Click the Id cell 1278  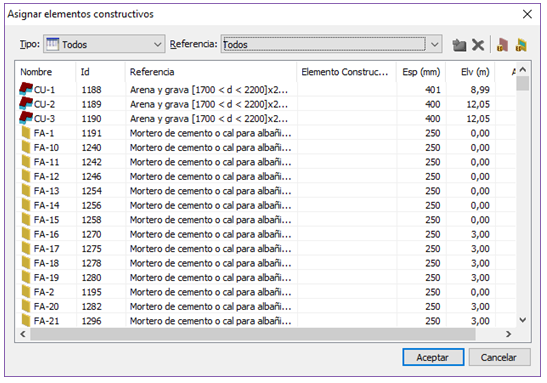91,263
